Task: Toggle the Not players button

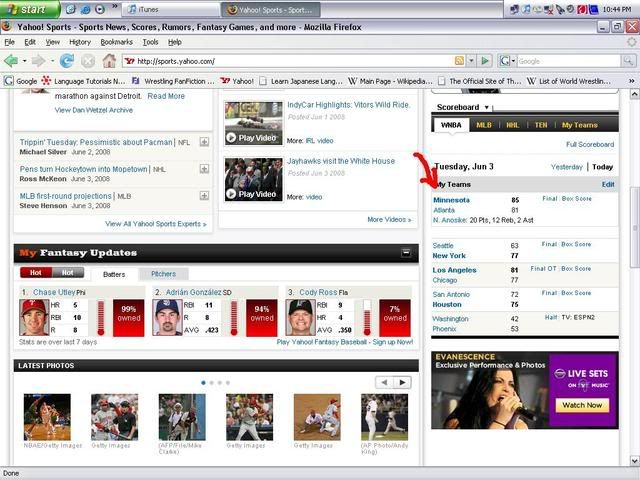Action: (x=68, y=273)
